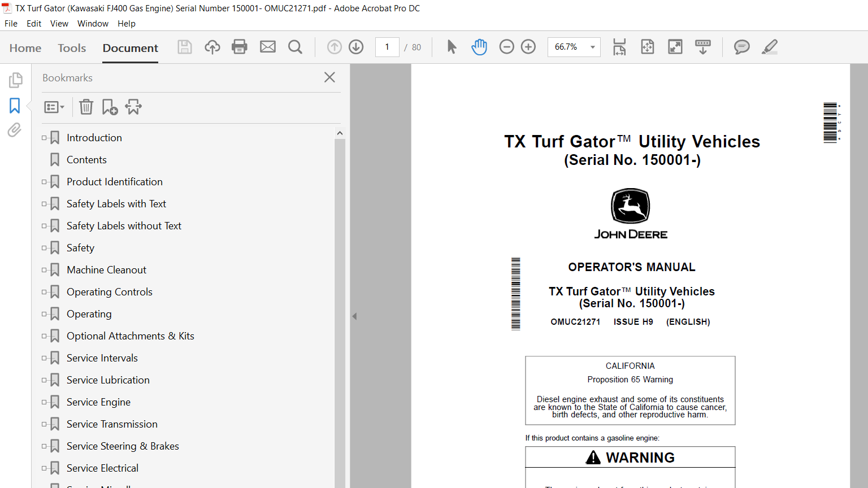The width and height of the screenshot is (868, 488).
Task: Upload document to cloud icon
Action: [x=212, y=47]
